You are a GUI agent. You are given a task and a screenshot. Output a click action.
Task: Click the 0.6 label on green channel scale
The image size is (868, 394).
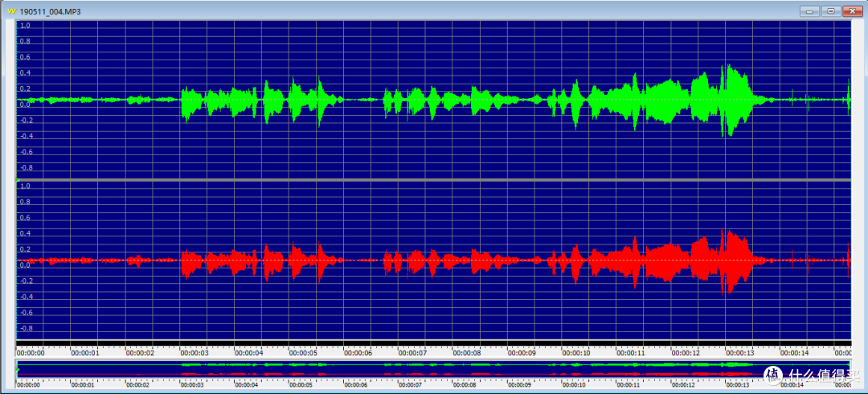point(26,57)
